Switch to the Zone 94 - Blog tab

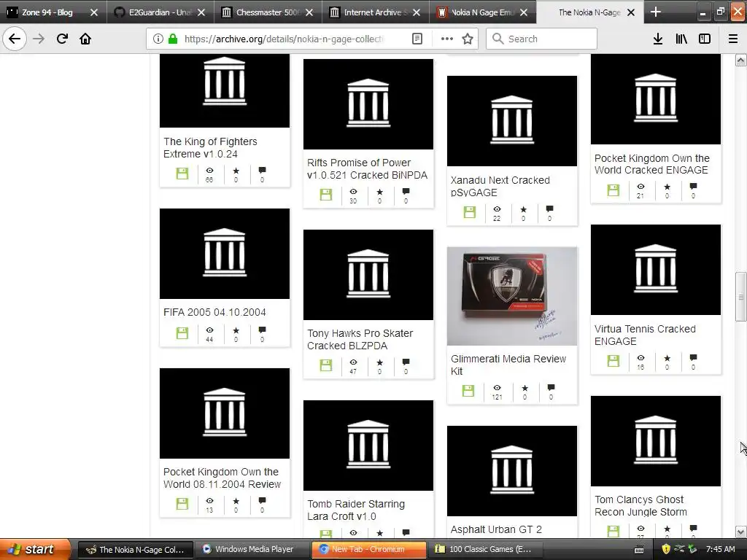click(47, 12)
